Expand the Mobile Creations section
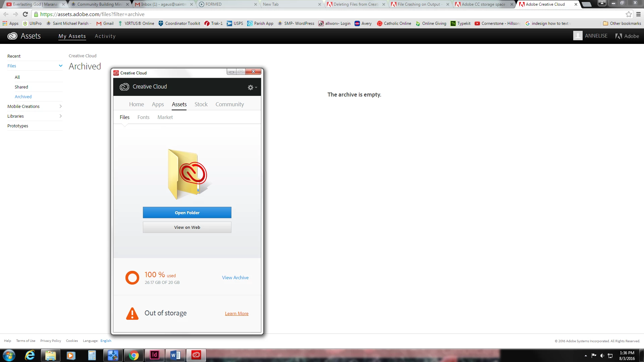Viewport: 644px width, 362px height. click(x=61, y=107)
